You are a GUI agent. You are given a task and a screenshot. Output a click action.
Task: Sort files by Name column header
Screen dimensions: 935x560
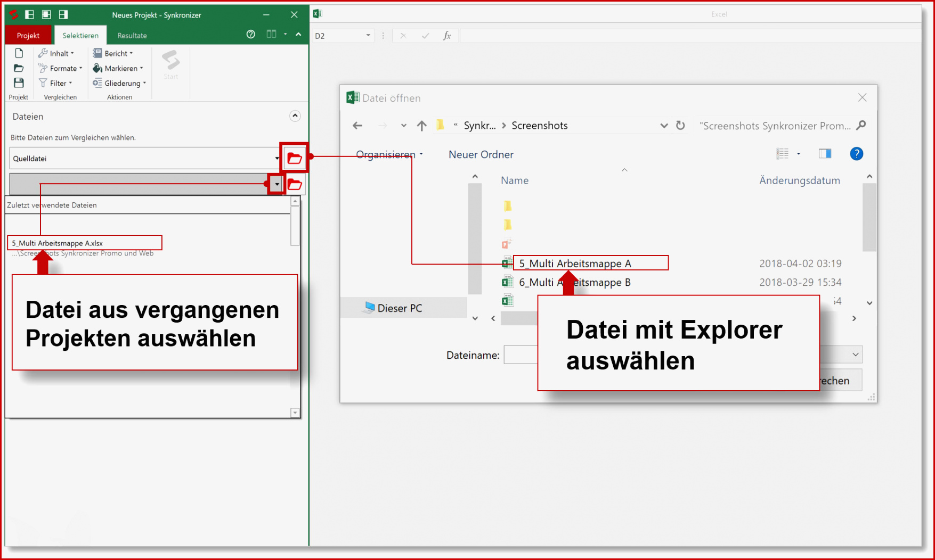point(514,180)
